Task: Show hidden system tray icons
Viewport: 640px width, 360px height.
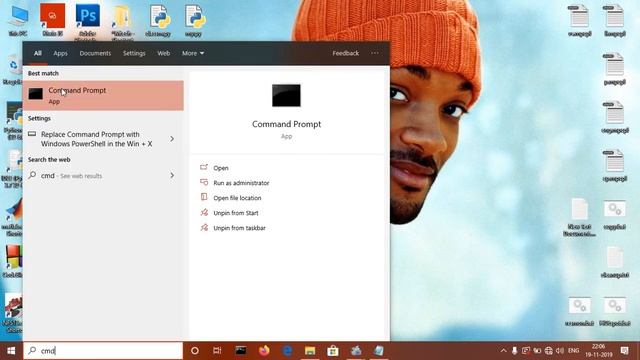Action: coord(503,351)
